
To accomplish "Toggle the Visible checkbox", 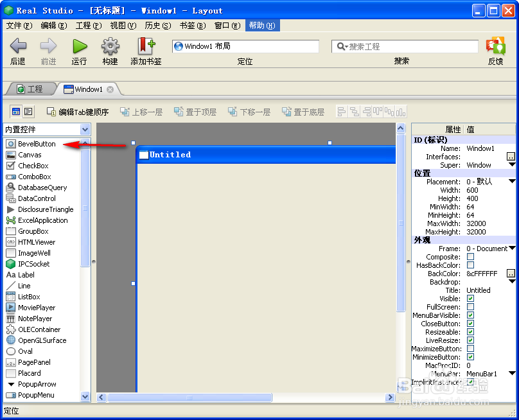I will coord(470,299).
